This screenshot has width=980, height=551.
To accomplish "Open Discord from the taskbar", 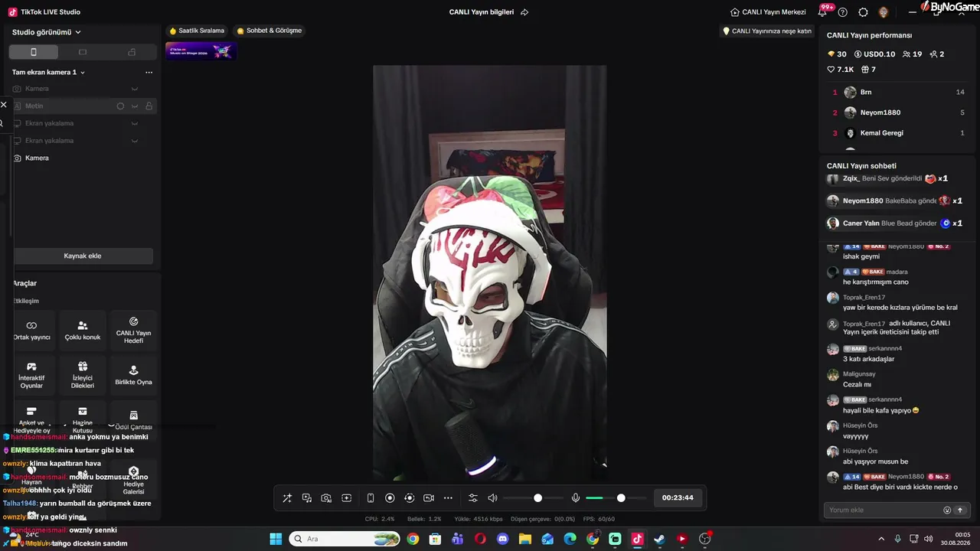I will [x=502, y=539].
